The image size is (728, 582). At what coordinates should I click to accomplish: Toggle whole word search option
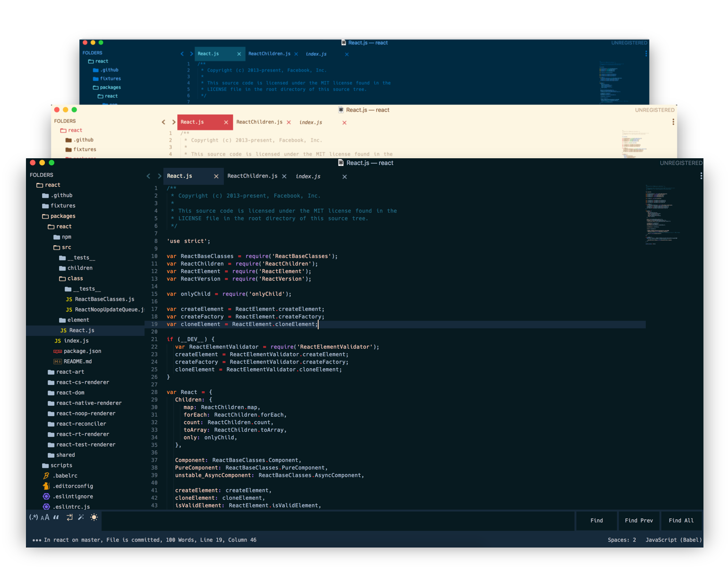(x=56, y=517)
